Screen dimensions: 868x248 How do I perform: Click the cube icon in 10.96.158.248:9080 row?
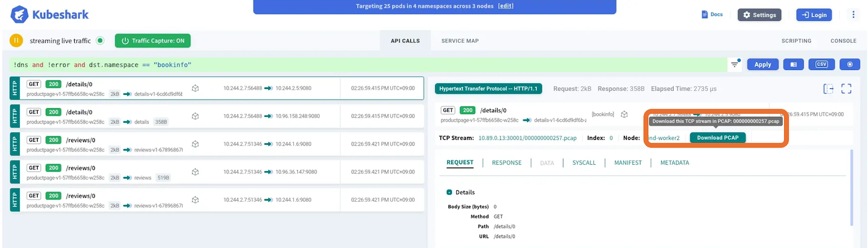[196, 116]
